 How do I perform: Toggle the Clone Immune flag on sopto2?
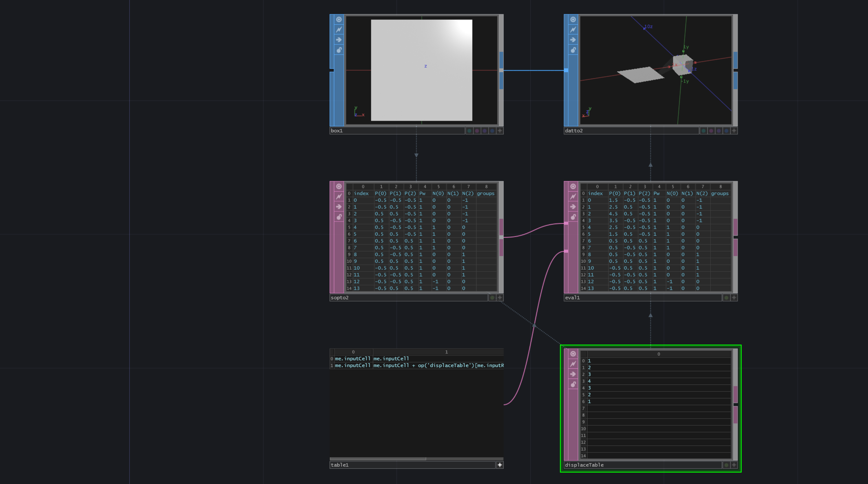pyautogui.click(x=339, y=196)
